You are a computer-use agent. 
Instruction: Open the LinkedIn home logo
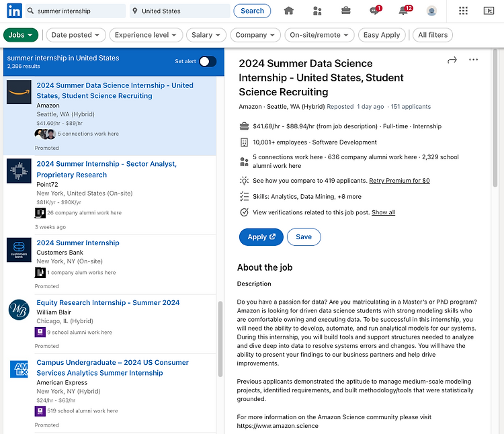[15, 11]
